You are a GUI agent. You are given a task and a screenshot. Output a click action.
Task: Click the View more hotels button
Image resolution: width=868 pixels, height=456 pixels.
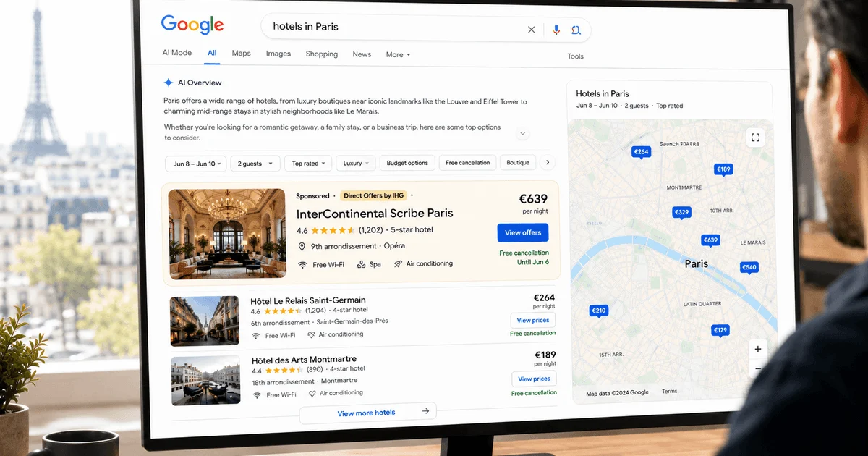pos(367,413)
